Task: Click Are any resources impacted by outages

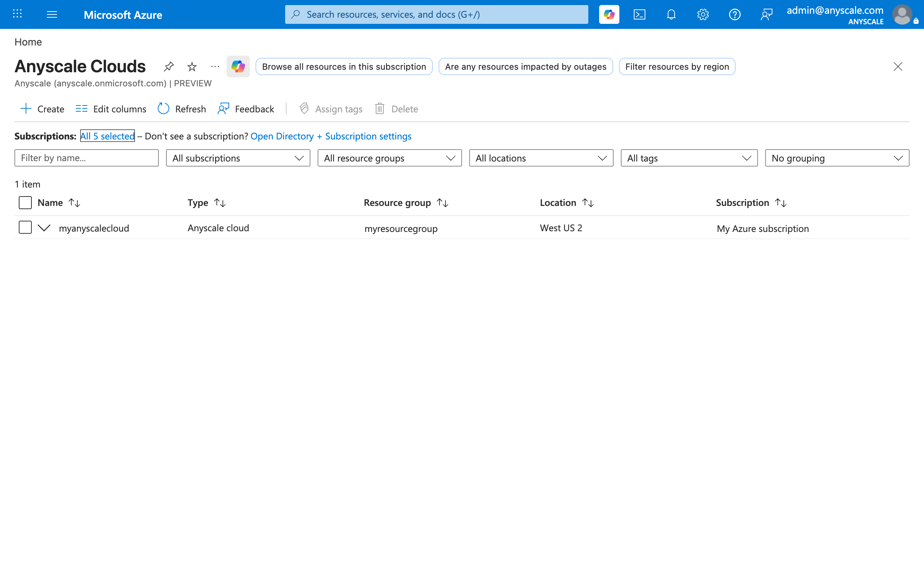Action: coord(526,66)
